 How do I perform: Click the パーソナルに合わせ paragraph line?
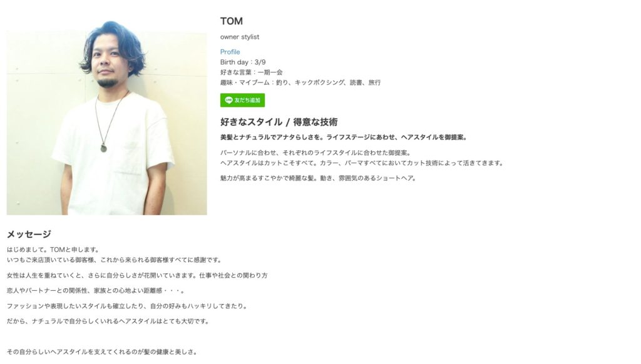(x=315, y=153)
